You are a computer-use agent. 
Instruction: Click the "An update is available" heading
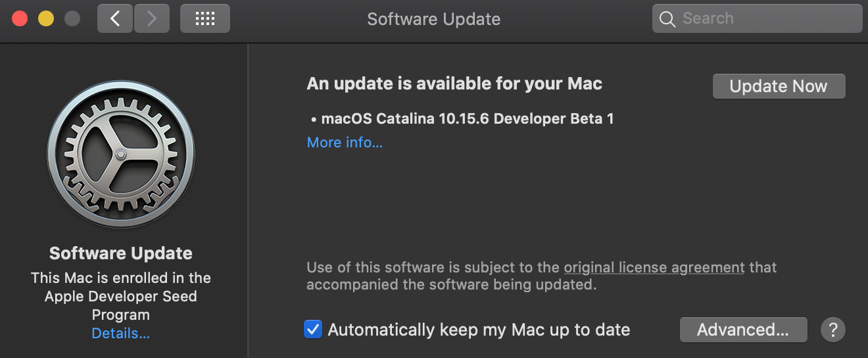click(454, 84)
